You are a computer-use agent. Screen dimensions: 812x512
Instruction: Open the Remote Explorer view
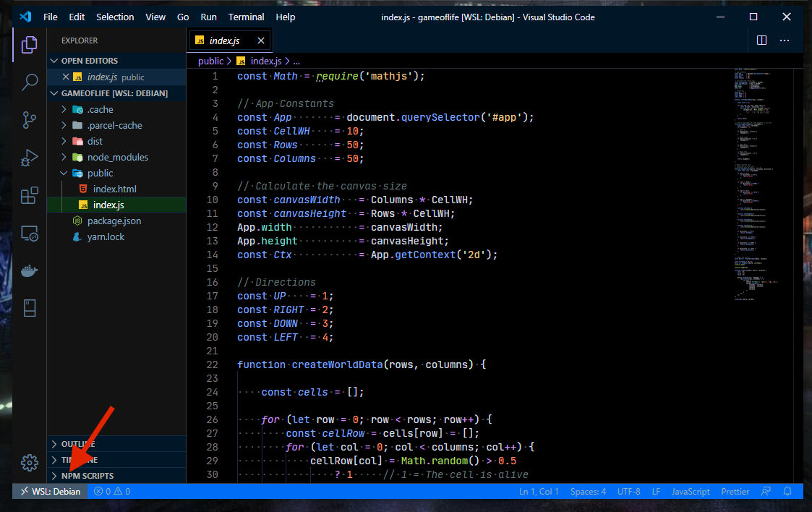29,233
